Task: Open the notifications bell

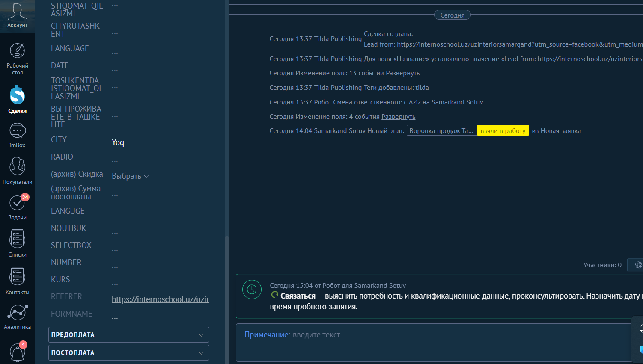Action: pyautogui.click(x=17, y=352)
